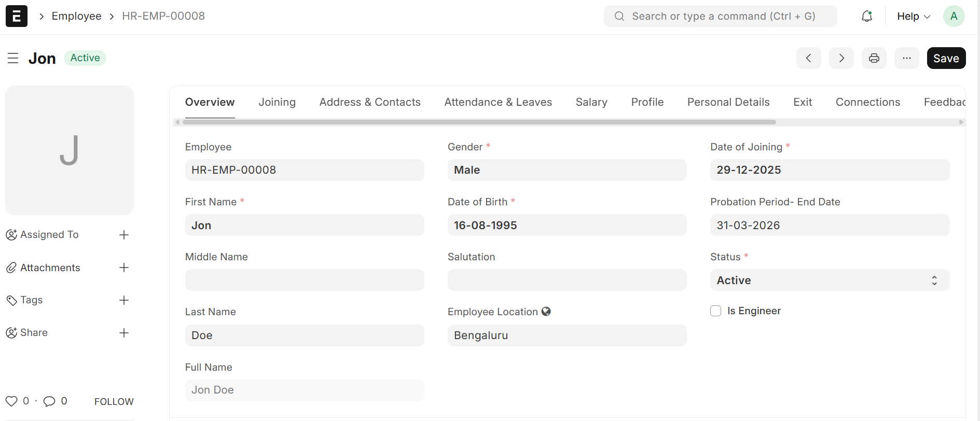Go to previous employee record arrow
This screenshot has height=421, width=980.
click(808, 58)
